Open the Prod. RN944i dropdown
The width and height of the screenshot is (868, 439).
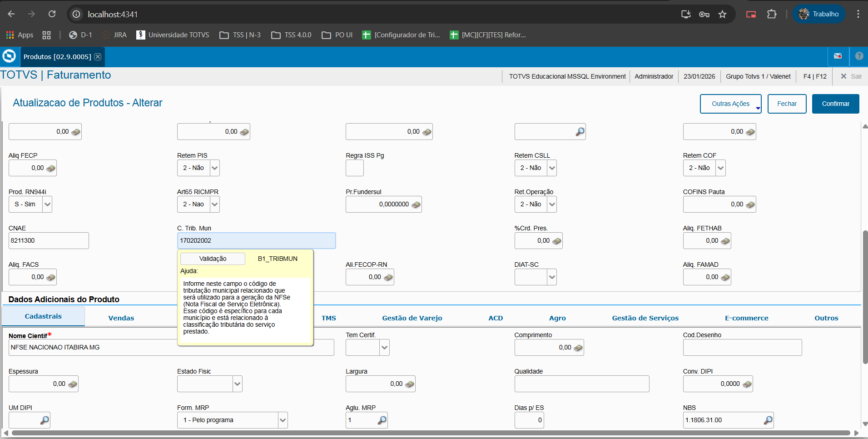[x=47, y=205]
